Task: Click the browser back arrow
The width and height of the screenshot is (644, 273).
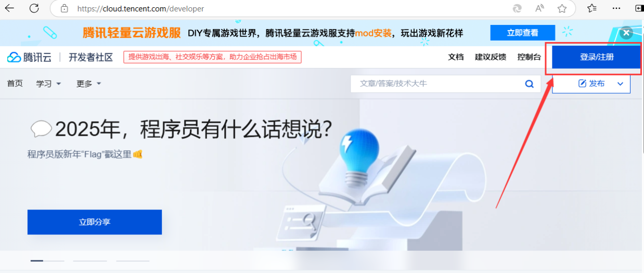Action: pyautogui.click(x=9, y=8)
